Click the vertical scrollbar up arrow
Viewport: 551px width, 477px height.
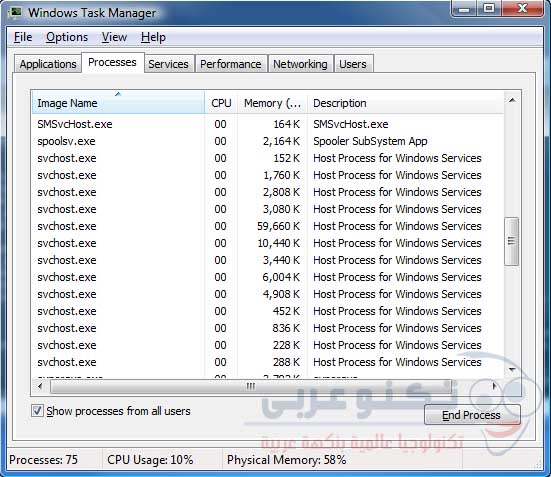point(512,101)
